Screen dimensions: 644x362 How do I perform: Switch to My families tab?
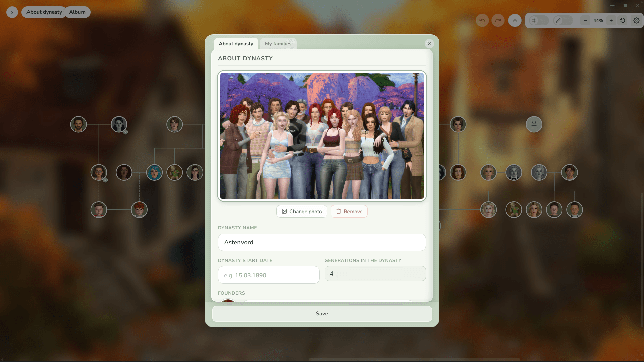coord(278,44)
